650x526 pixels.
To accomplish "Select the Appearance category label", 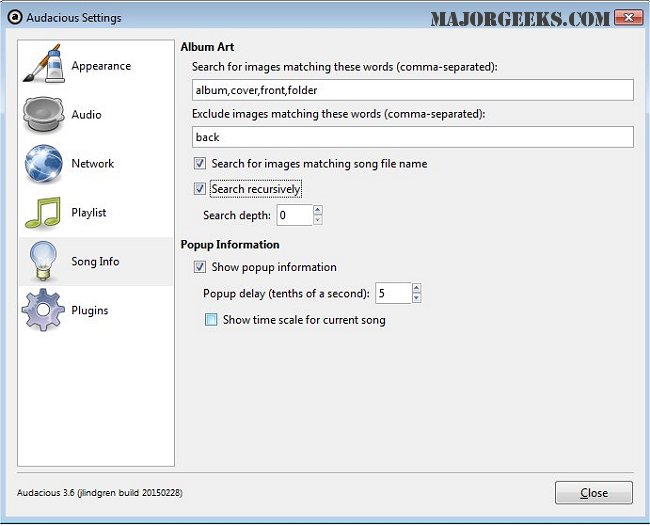I will (x=101, y=66).
